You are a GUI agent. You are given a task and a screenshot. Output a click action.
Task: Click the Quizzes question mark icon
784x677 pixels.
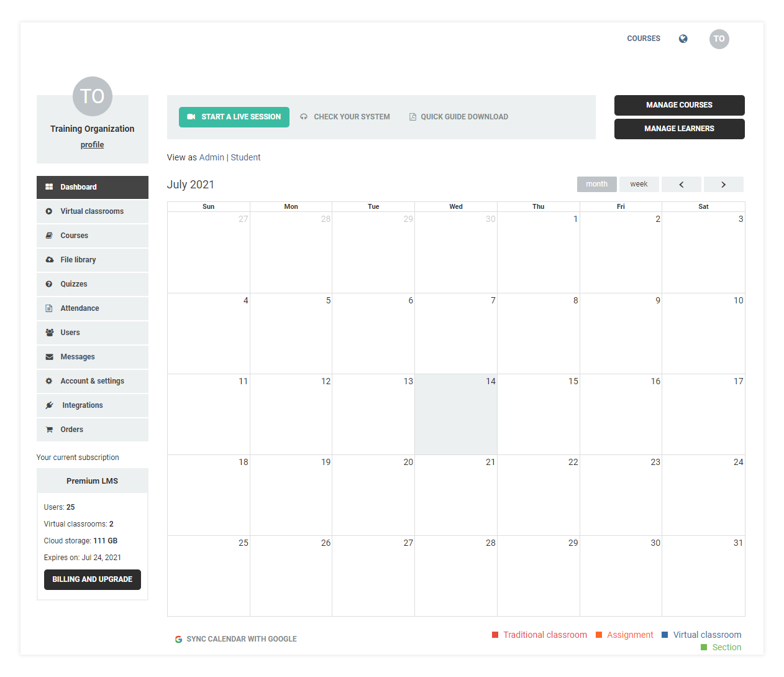click(x=49, y=284)
